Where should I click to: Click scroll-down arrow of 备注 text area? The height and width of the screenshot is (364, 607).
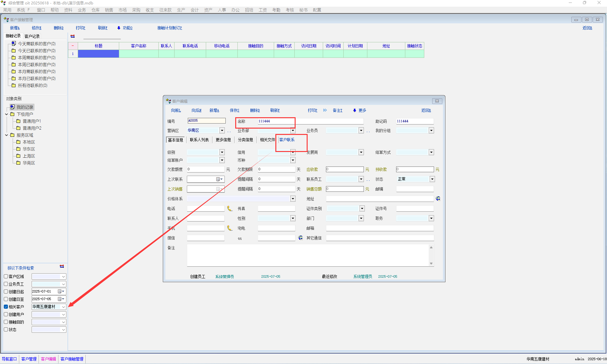tap(431, 264)
